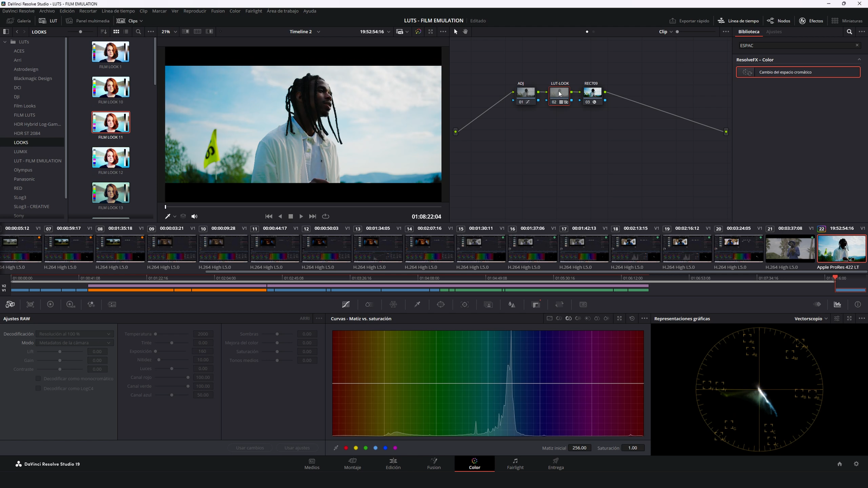Open the Color Wheels palette icon
The width and height of the screenshot is (868, 488).
click(x=50, y=305)
